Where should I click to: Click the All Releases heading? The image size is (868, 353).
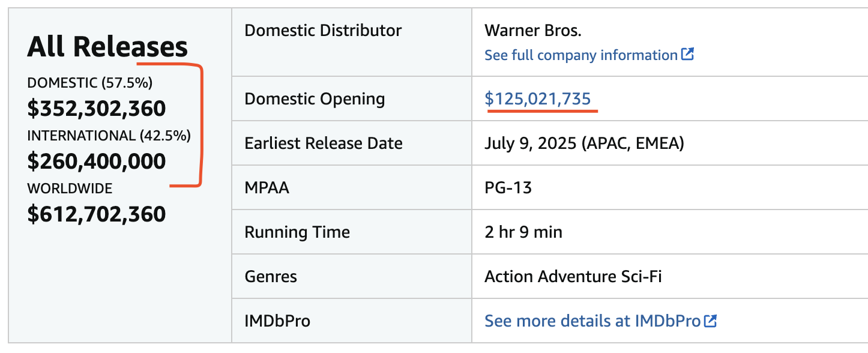107,47
